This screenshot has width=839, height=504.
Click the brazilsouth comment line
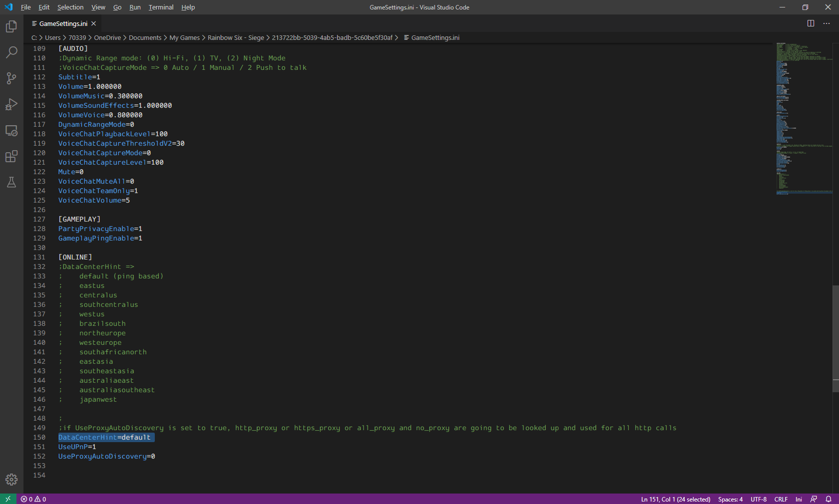tap(92, 323)
